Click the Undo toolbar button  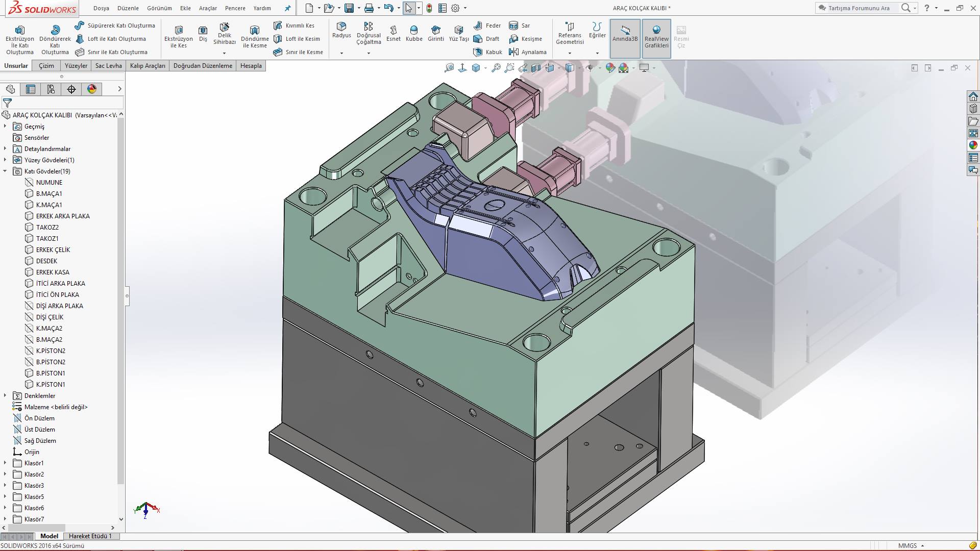(x=389, y=8)
